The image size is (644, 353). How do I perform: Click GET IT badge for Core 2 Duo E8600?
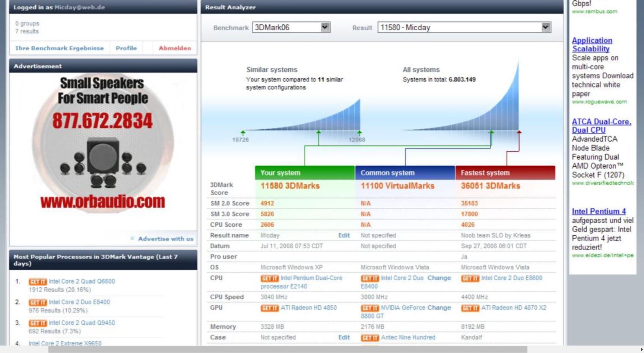point(470,278)
